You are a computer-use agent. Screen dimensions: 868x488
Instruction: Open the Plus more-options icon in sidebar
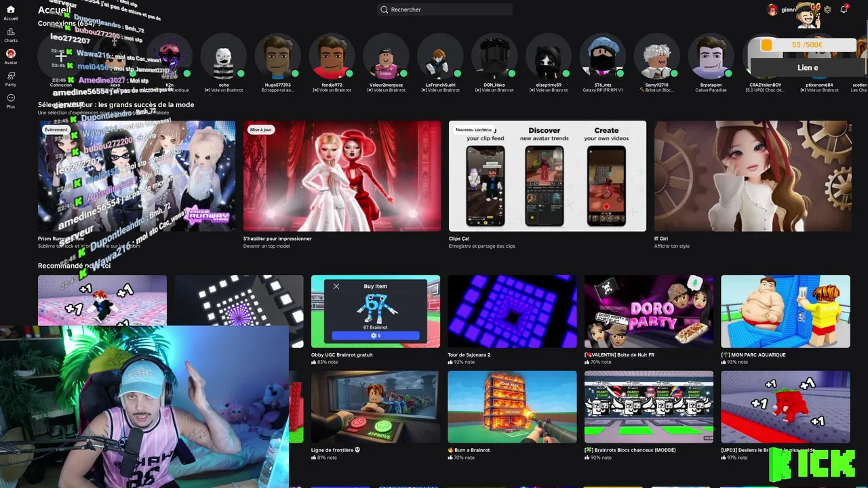click(x=11, y=98)
